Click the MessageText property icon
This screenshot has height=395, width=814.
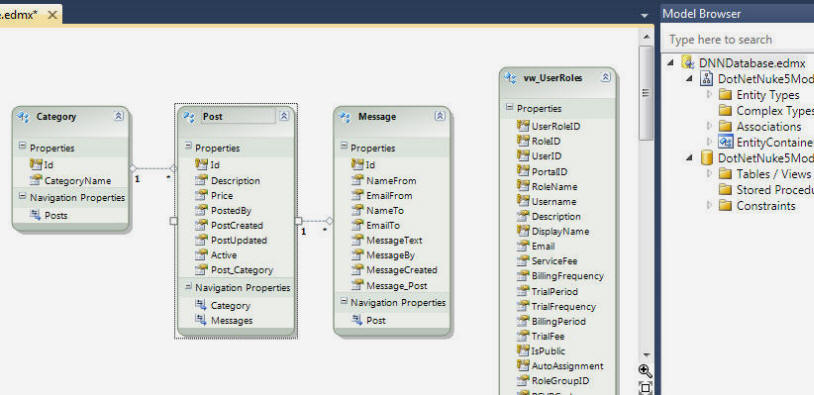coord(357,240)
